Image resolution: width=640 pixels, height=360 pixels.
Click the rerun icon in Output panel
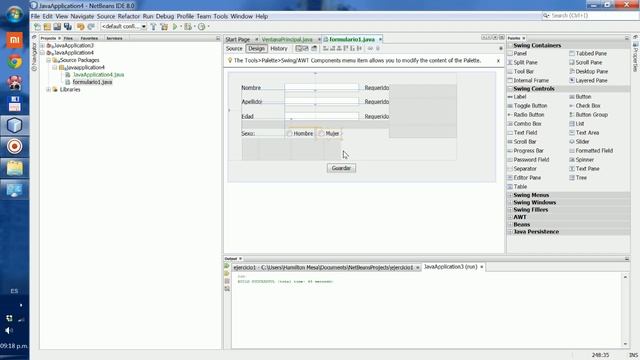[x=227, y=267]
